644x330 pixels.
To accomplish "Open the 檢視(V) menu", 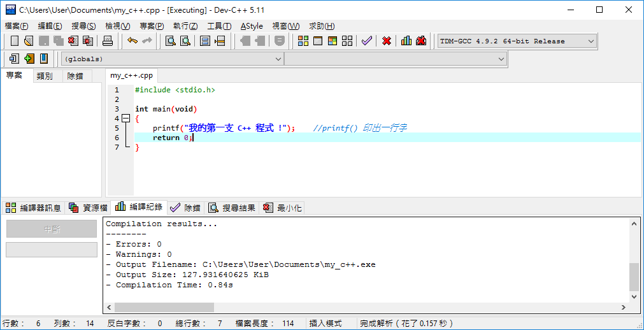I will tap(118, 26).
